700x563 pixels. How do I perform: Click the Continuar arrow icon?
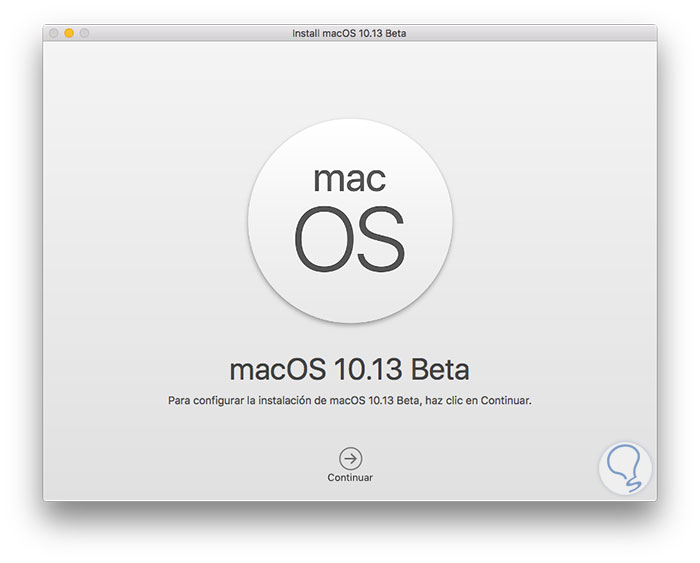pos(350,459)
